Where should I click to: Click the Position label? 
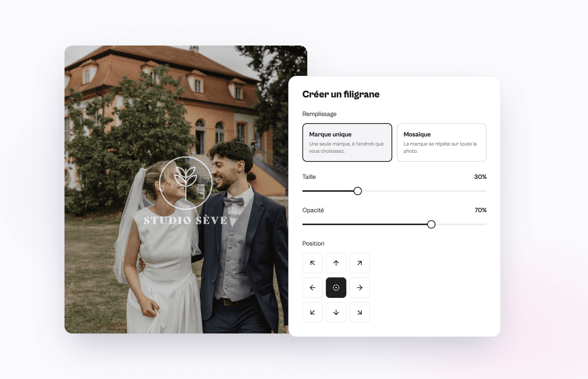click(x=313, y=243)
